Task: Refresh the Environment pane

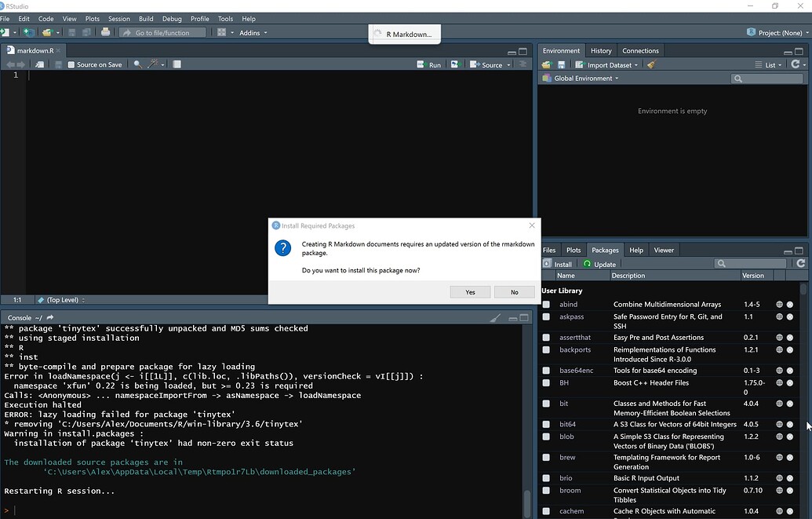Action: coord(796,64)
